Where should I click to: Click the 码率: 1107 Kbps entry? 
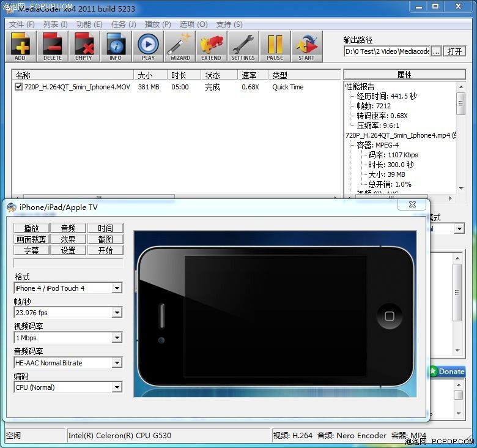(x=393, y=155)
